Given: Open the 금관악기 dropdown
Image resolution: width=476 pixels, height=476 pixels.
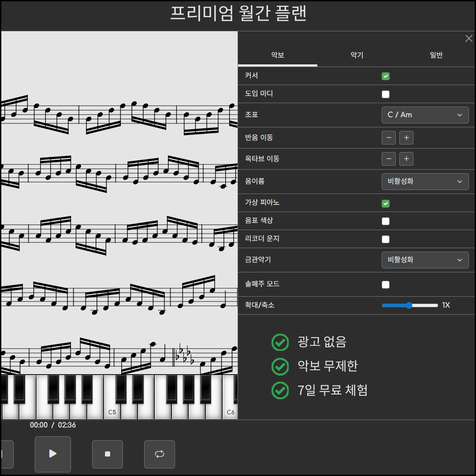Looking at the screenshot, I should (425, 260).
